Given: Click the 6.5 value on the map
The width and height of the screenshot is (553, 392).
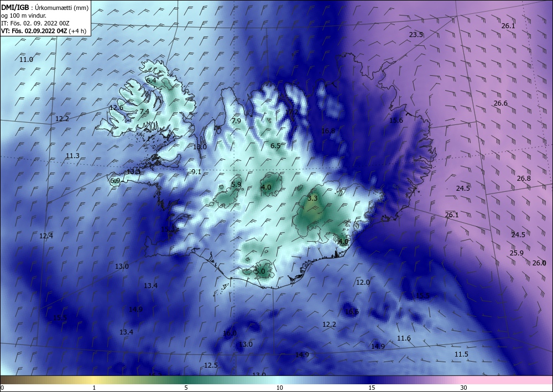Looking at the screenshot, I should (275, 145).
